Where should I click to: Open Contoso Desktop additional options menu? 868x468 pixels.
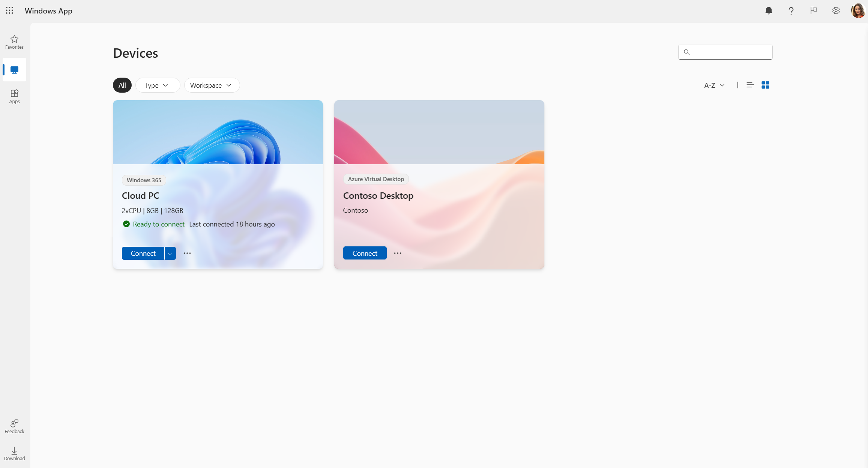pyautogui.click(x=398, y=253)
